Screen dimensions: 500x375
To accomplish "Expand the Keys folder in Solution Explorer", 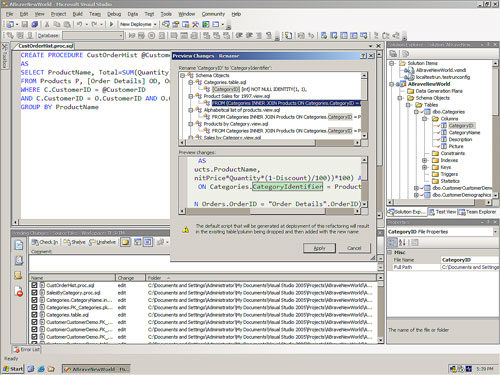I will click(425, 167).
